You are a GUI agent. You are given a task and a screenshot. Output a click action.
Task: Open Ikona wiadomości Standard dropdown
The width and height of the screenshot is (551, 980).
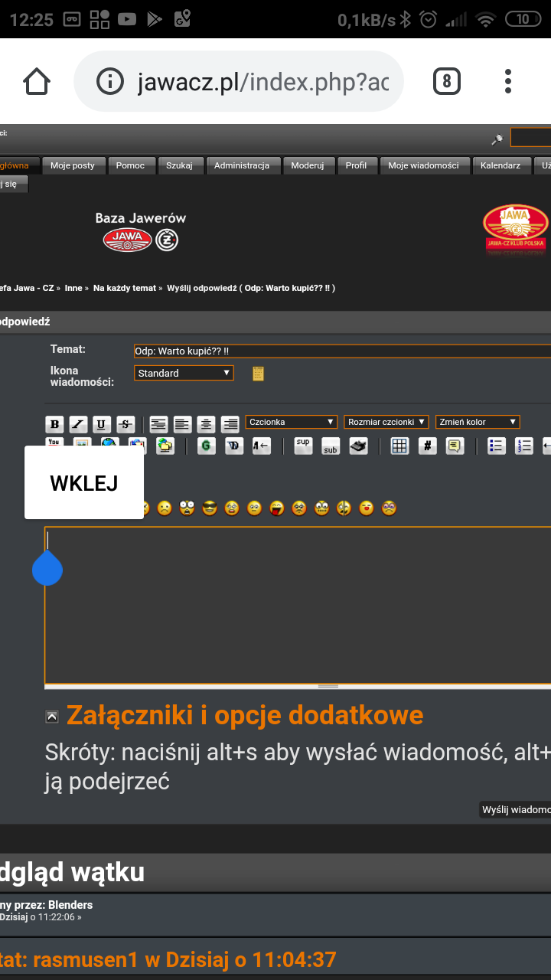(x=184, y=373)
